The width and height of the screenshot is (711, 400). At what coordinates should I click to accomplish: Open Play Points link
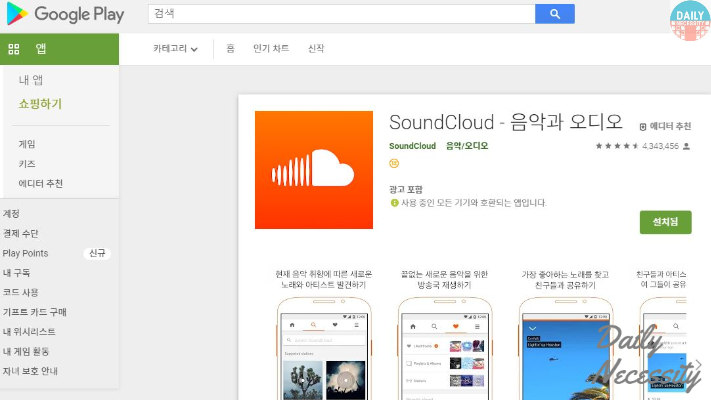[25, 253]
